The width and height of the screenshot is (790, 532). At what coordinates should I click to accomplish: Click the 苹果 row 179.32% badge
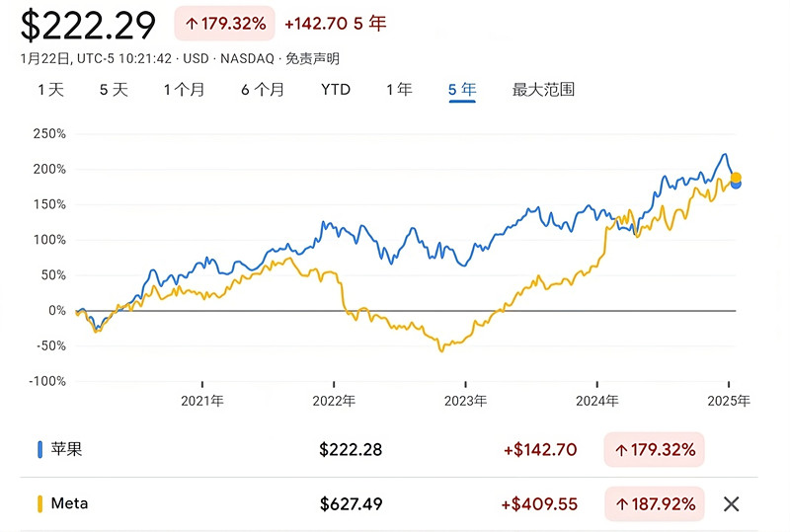coord(654,449)
